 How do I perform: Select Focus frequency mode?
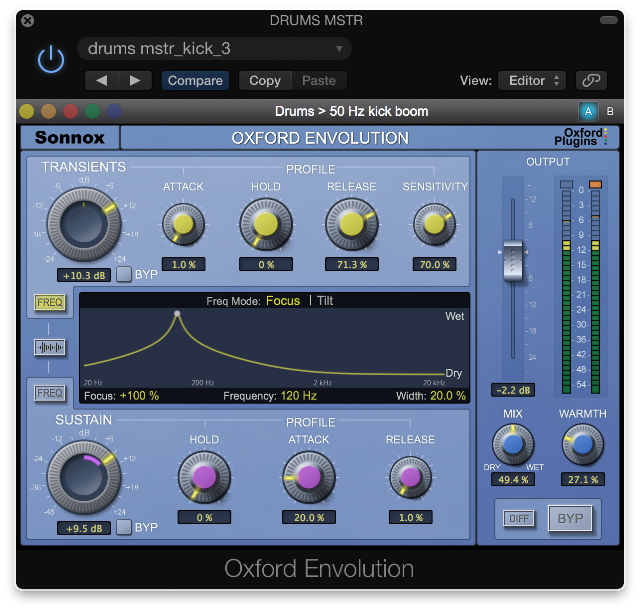[x=283, y=301]
